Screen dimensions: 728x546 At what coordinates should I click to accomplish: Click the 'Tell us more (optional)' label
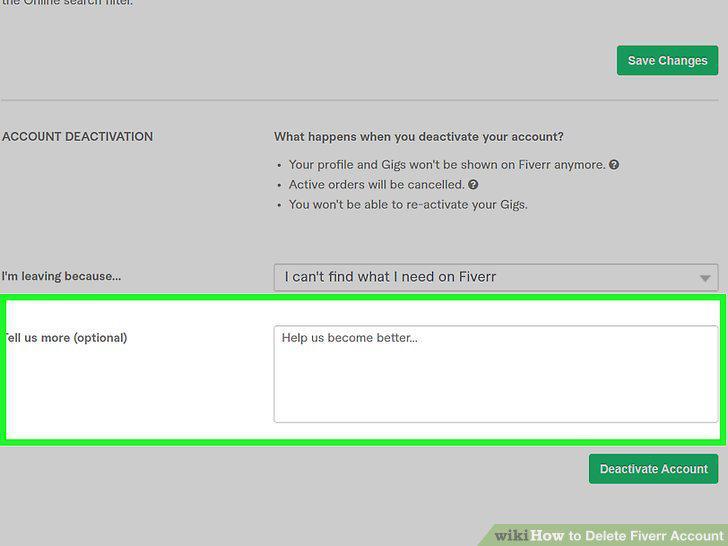[65, 338]
